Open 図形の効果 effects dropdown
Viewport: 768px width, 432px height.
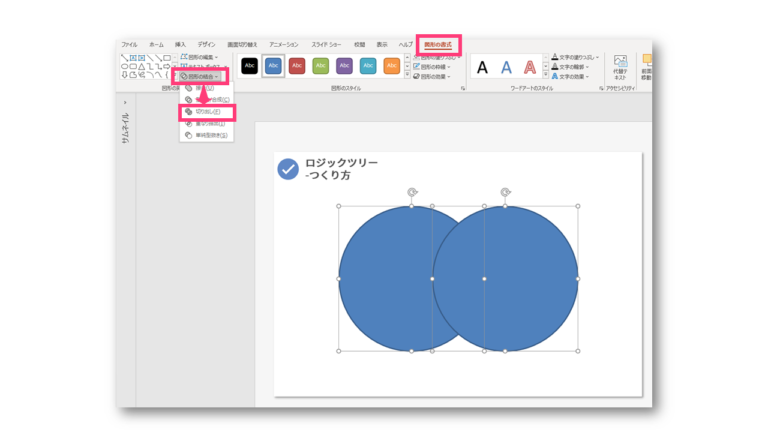click(432, 76)
